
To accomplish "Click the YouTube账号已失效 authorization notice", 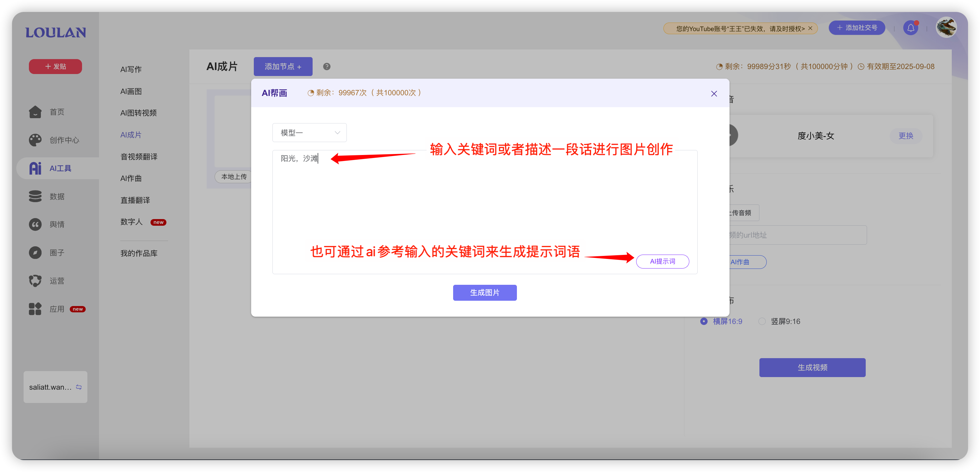I will click(740, 29).
